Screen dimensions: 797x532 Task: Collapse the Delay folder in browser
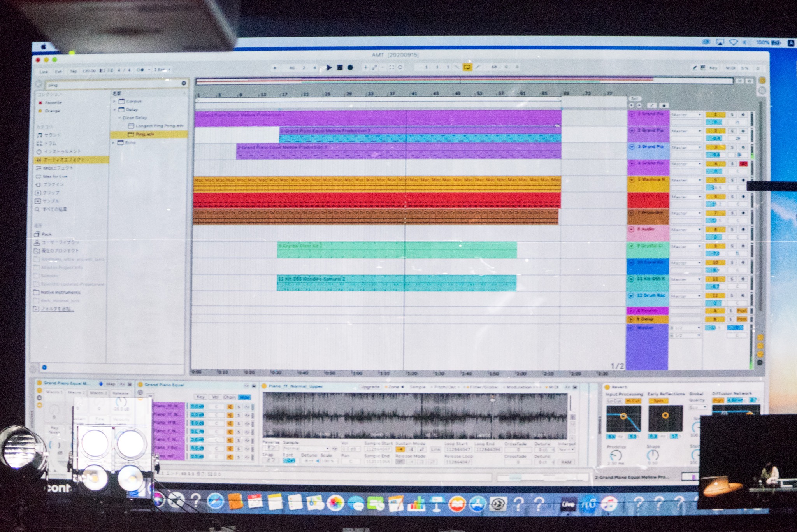pos(114,109)
